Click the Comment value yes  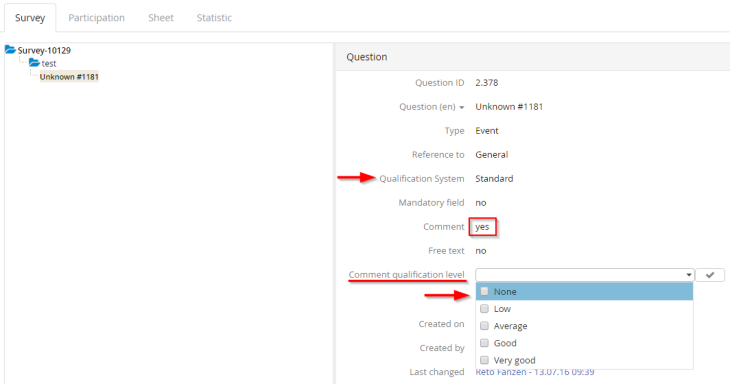[x=482, y=227]
